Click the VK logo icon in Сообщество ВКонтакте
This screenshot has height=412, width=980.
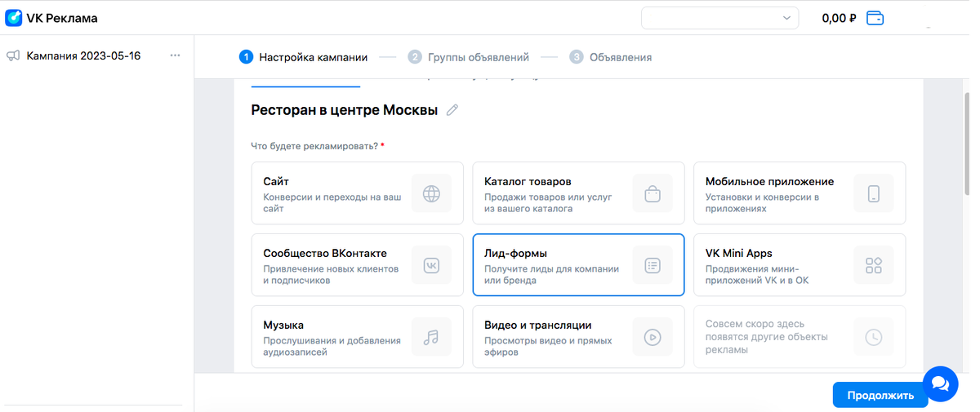[x=431, y=265]
